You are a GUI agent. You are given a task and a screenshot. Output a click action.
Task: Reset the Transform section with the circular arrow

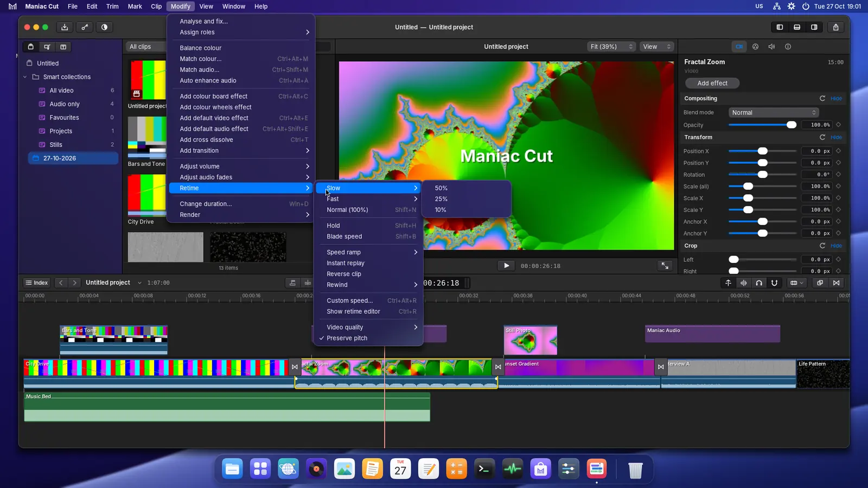tap(822, 138)
